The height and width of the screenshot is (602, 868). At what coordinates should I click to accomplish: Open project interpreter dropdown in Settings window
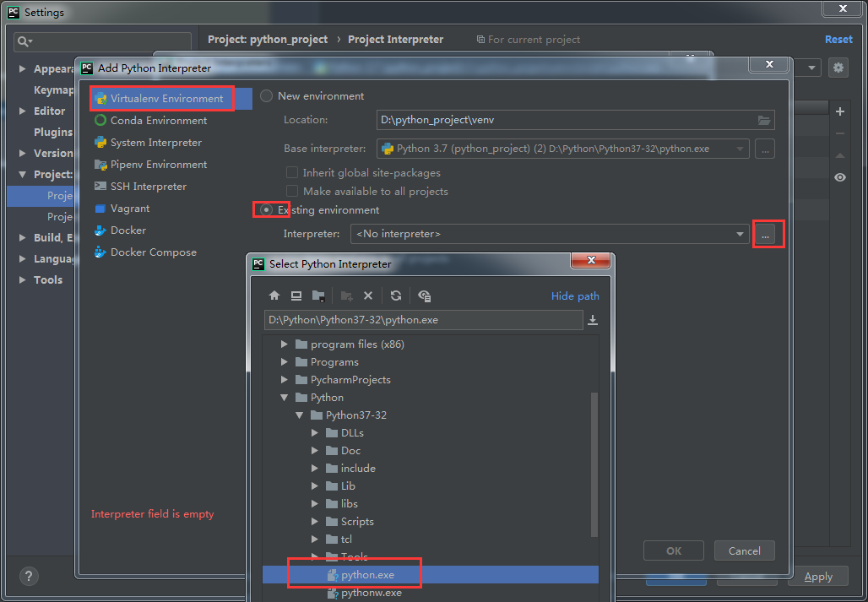[812, 68]
